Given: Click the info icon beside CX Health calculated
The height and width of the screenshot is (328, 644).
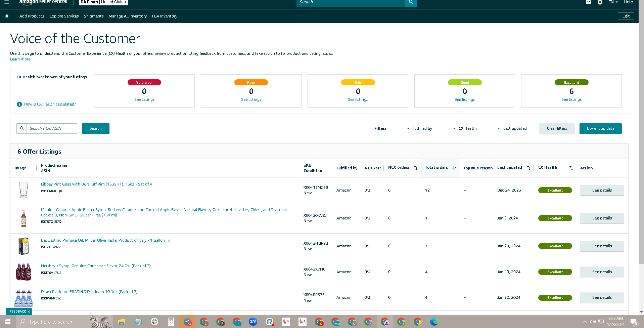Looking at the screenshot, I should [19, 105].
